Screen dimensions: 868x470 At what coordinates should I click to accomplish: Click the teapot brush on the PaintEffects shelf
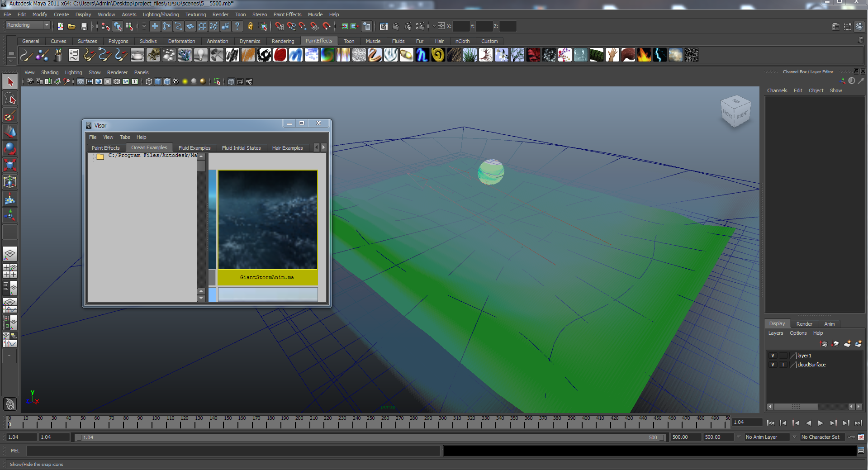click(x=137, y=55)
